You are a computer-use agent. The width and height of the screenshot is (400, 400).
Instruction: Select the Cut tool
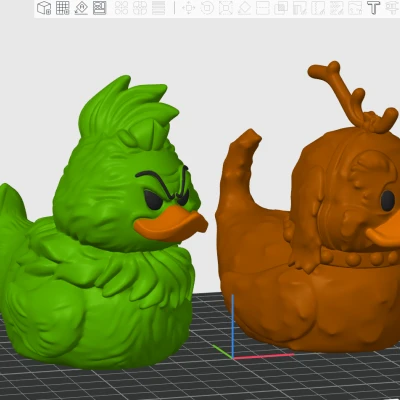[x=263, y=8]
